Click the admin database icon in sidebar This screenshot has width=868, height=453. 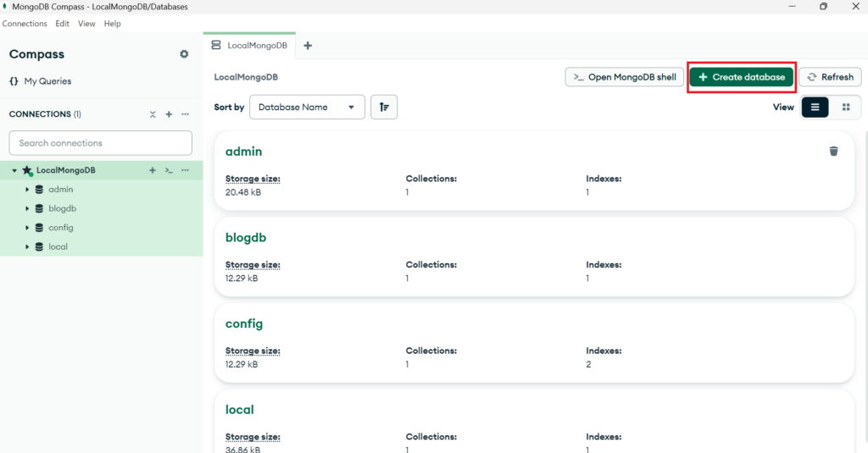point(39,189)
